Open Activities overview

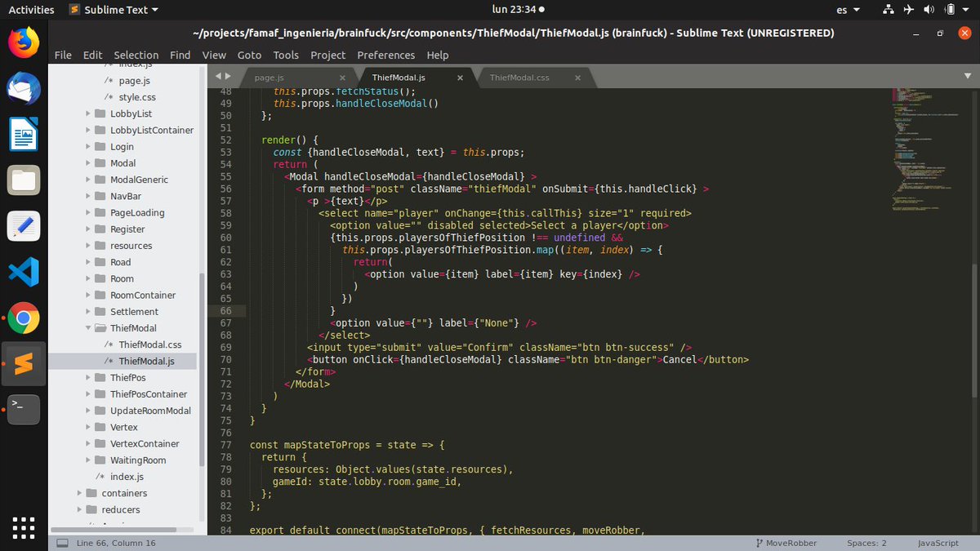coord(31,10)
